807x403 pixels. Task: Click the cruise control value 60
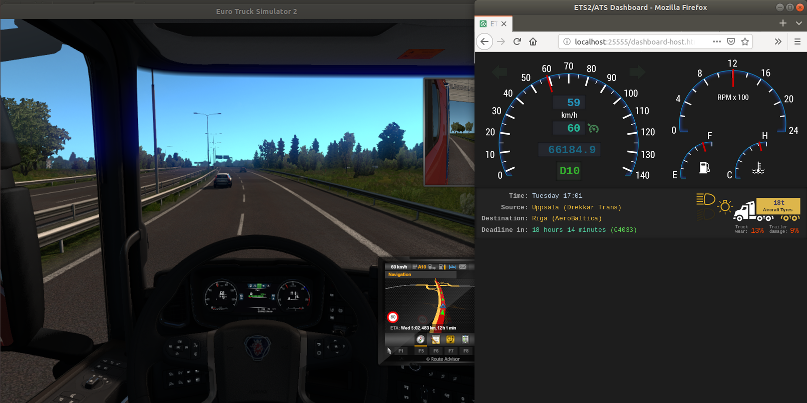(569, 128)
